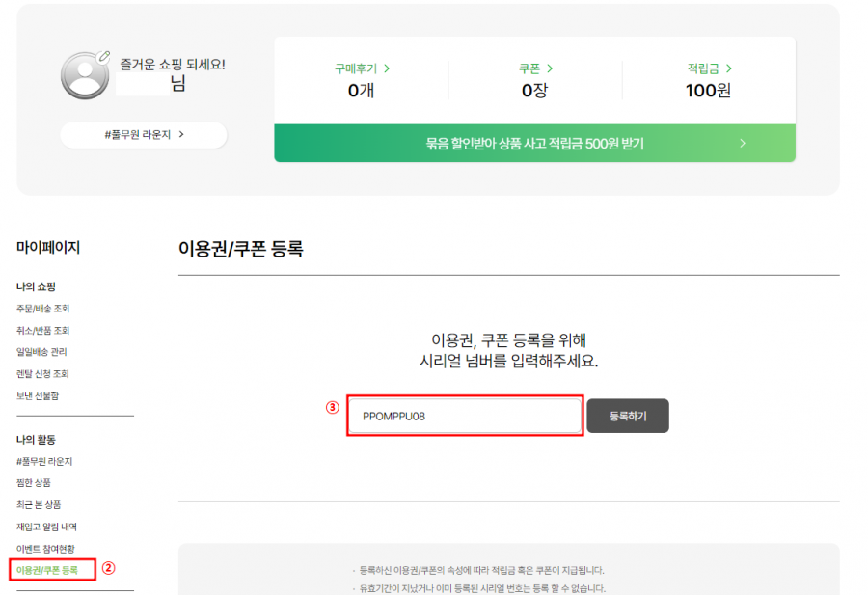Open #풀무원 라운지 in sidebar menu
Screen dimensions: 868x595
pyautogui.click(x=44, y=461)
